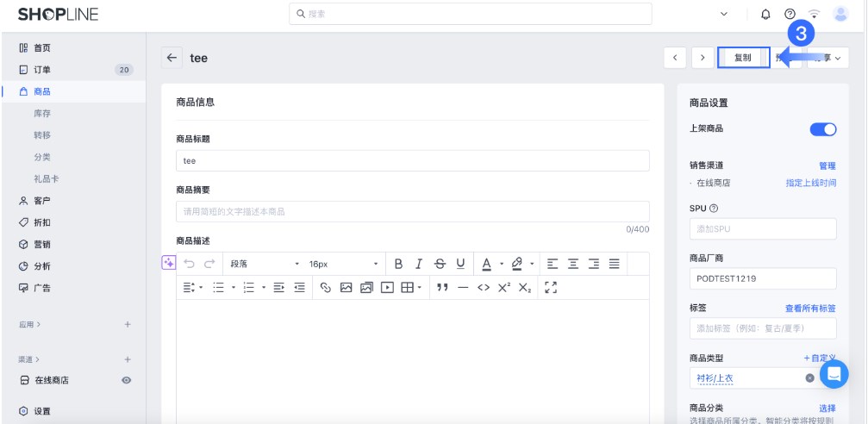Insert a hyperlink in description
Image resolution: width=868 pixels, height=424 pixels.
tap(326, 288)
